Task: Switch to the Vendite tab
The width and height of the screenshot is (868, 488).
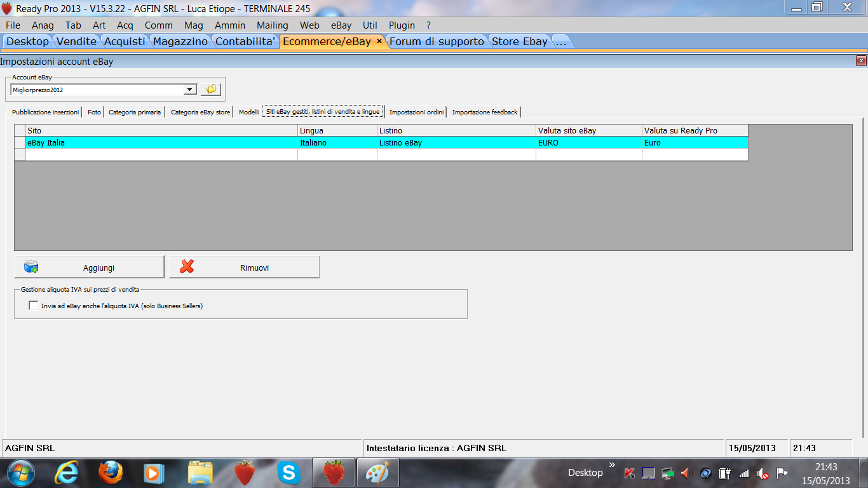Action: pos(76,41)
